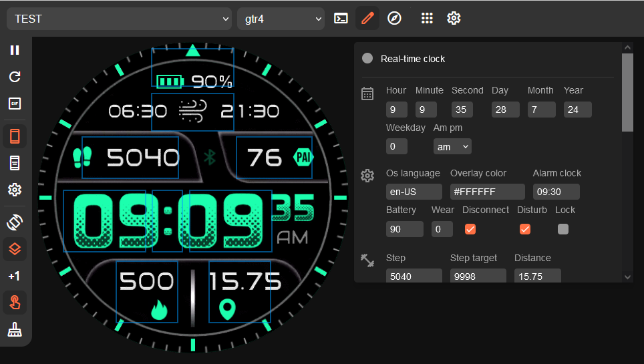
Task: Open the Am pm dropdown
Action: [x=452, y=147]
